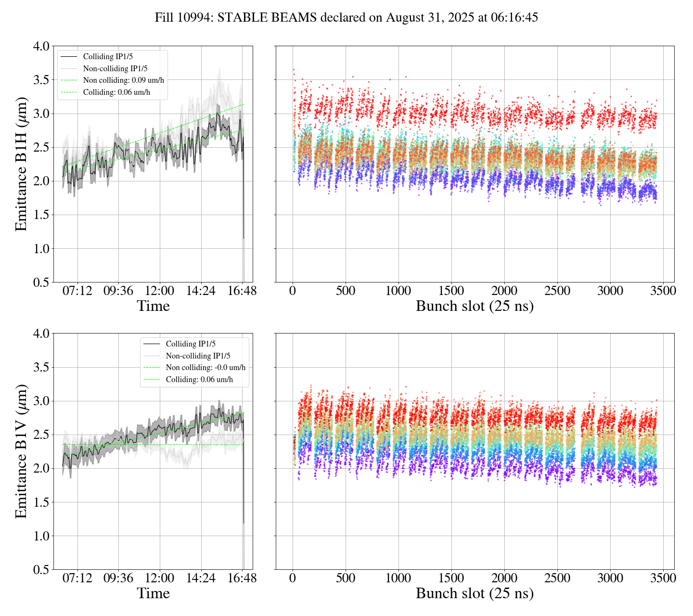Screen dimensions: 693x616
Task: Click the 2000 bunch slot tick on top-right plot
Action: [x=504, y=291]
